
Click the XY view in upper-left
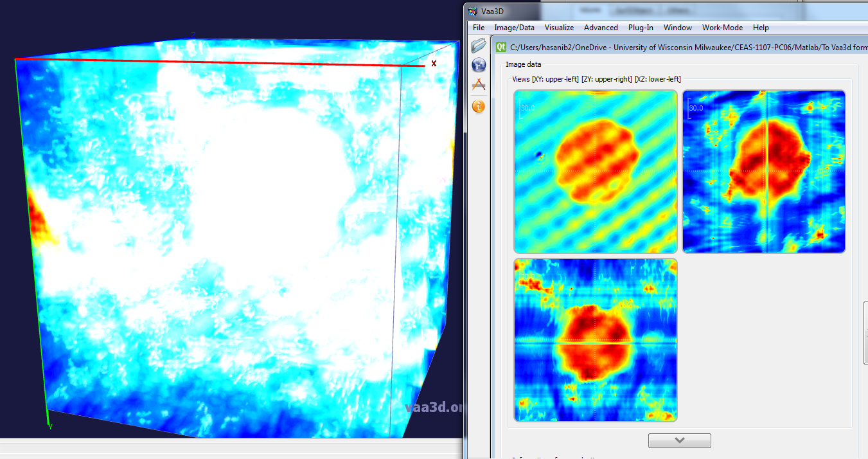[x=596, y=172]
